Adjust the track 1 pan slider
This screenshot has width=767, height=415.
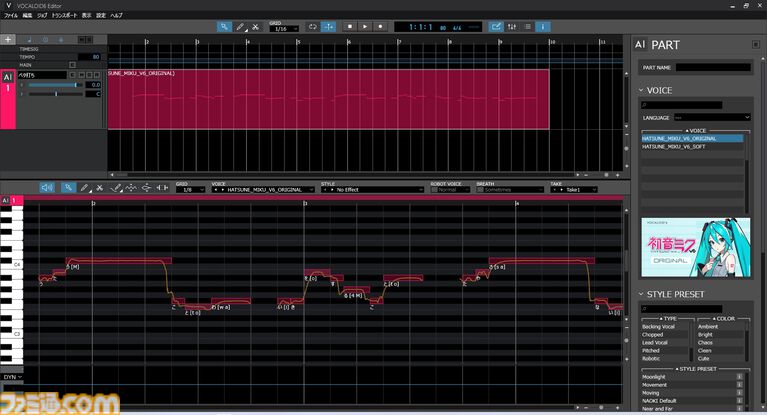point(55,93)
